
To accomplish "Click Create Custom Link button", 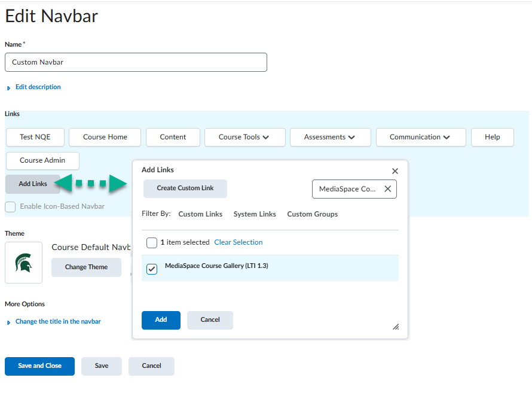I will point(185,188).
